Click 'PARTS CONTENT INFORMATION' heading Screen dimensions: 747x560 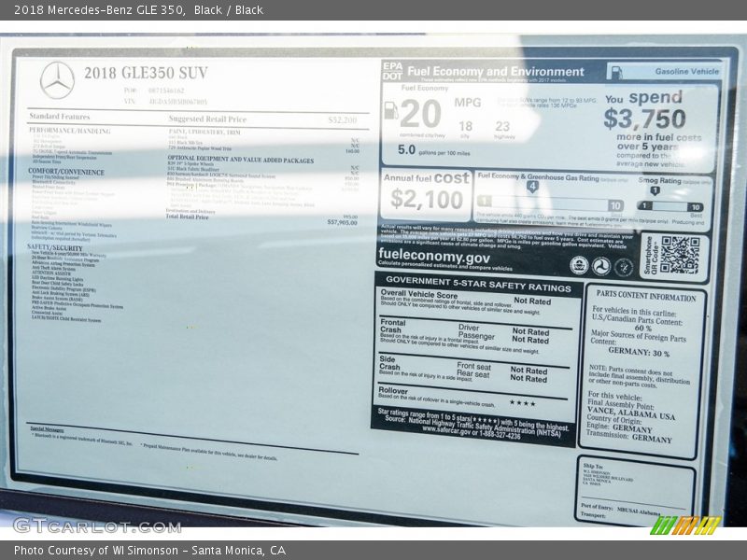(646, 296)
